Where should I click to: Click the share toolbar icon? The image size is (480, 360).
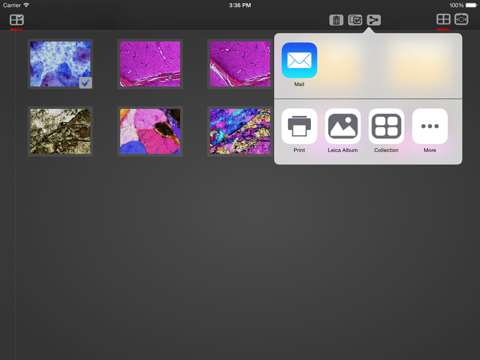[374, 20]
